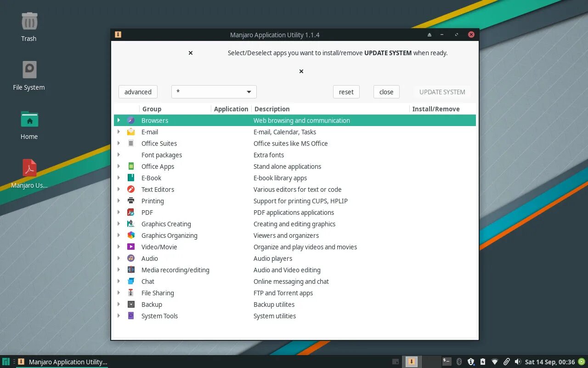The height and width of the screenshot is (368, 588).
Task: Click the Graphics Organizing colorful icon
Action: (131, 235)
